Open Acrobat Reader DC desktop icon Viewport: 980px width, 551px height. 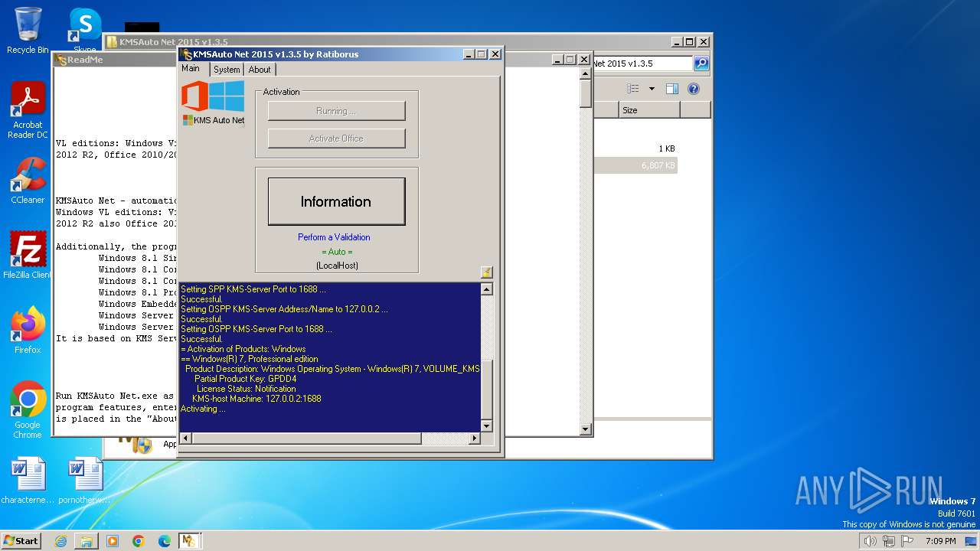coord(28,111)
